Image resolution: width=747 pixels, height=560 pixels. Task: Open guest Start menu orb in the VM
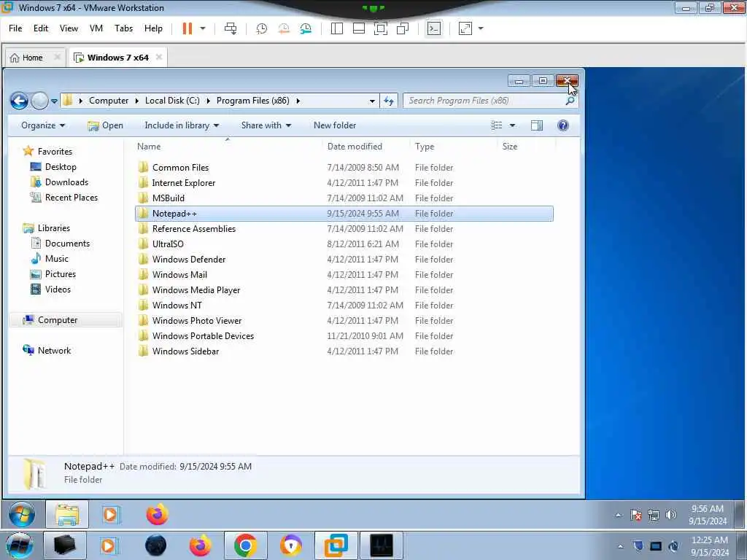point(21,515)
